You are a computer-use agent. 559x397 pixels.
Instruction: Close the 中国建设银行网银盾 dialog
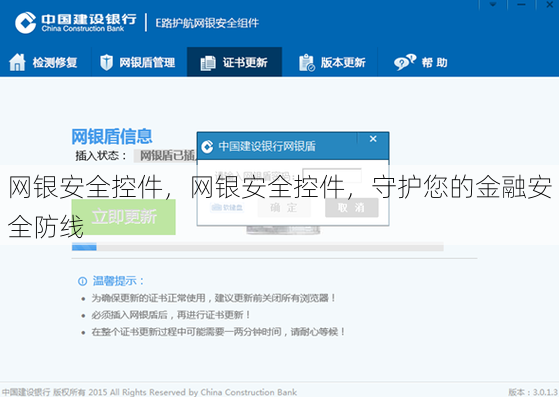coord(373,139)
